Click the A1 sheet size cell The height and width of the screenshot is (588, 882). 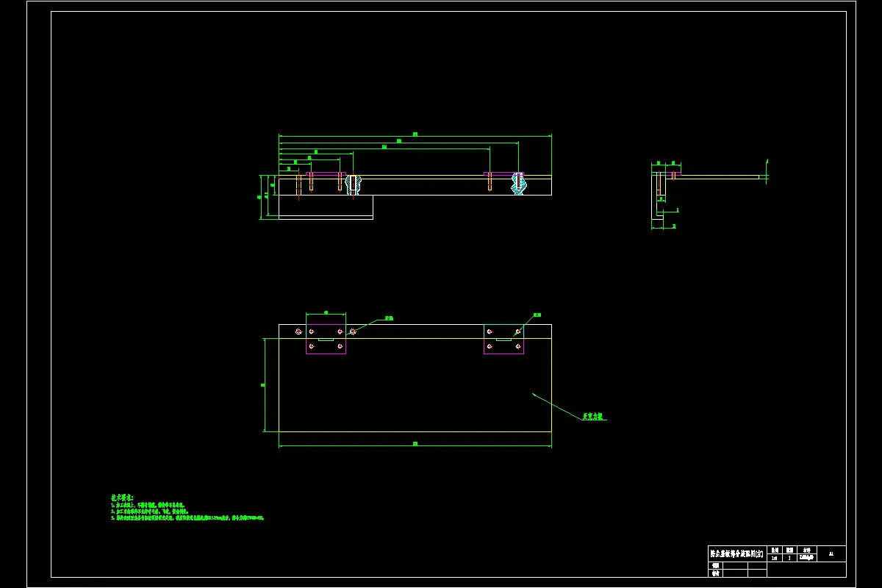click(x=831, y=553)
